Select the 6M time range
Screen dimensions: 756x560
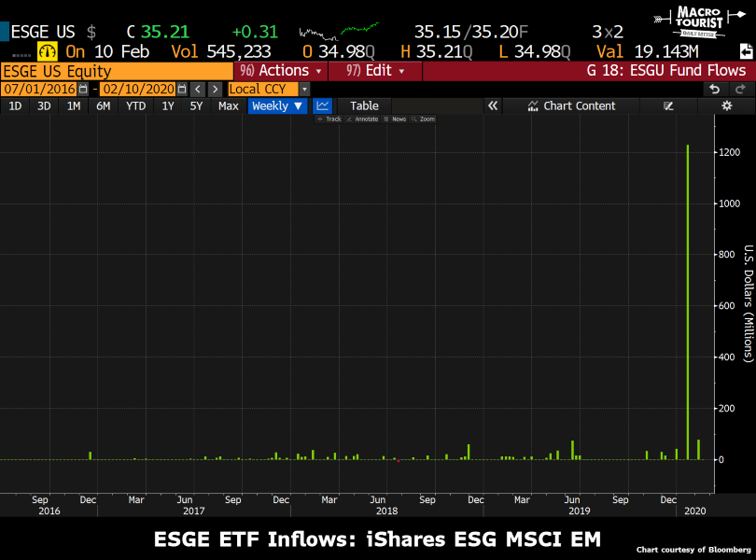104,105
